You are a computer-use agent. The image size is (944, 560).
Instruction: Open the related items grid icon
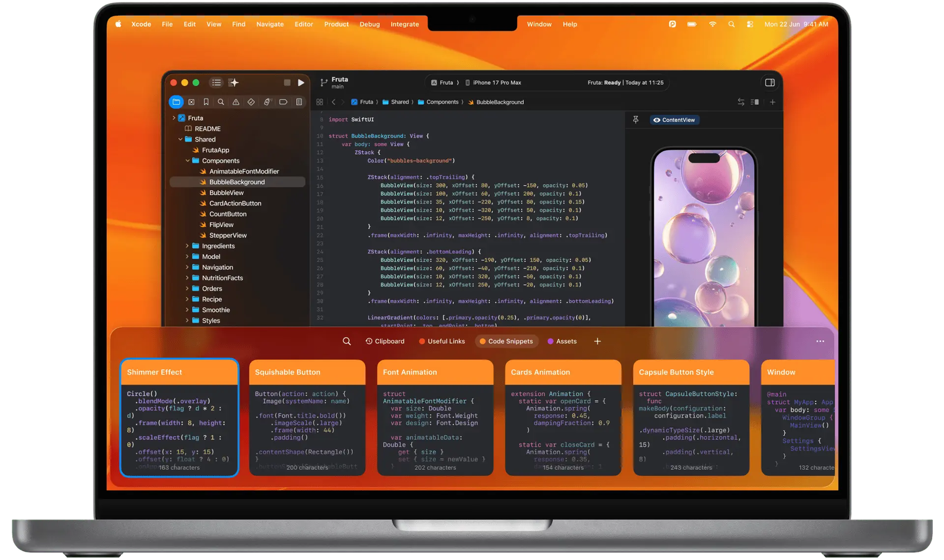(x=320, y=102)
